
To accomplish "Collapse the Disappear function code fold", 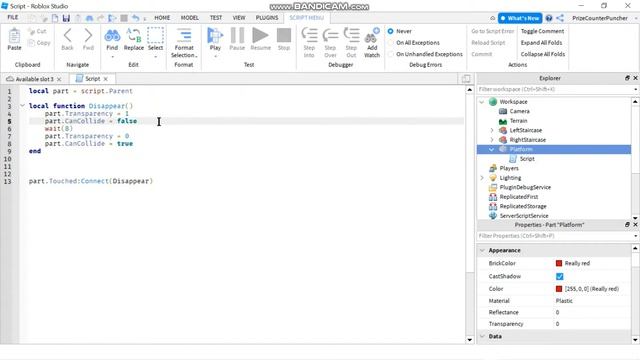I will (x=22, y=106).
